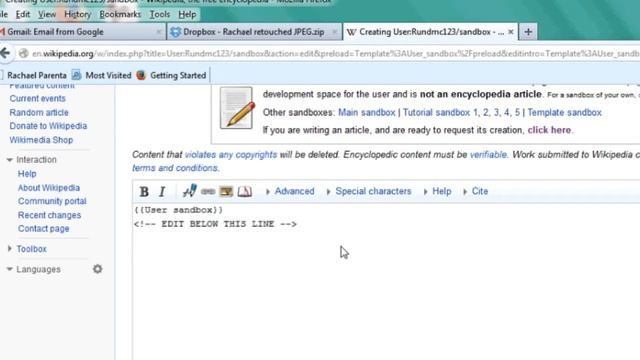
Task: Open the Help menu in menu bar
Action: pos(187,14)
